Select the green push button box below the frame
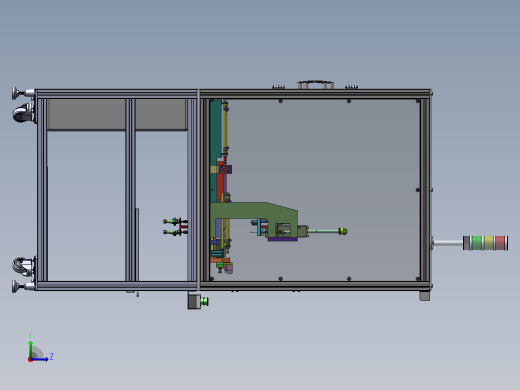This screenshot has height=390, width=520. (x=198, y=301)
